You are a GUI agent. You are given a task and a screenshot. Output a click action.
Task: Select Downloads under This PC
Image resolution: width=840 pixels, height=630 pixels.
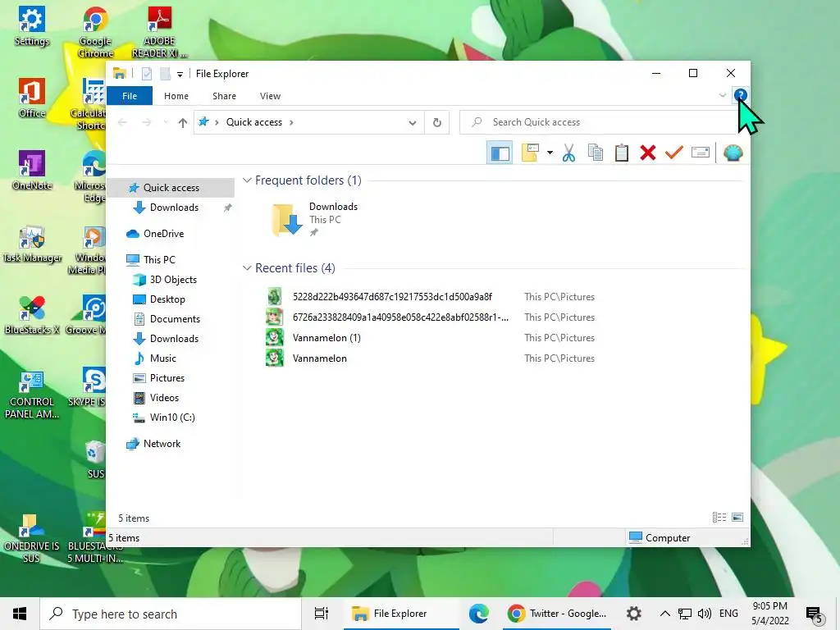pyautogui.click(x=174, y=339)
